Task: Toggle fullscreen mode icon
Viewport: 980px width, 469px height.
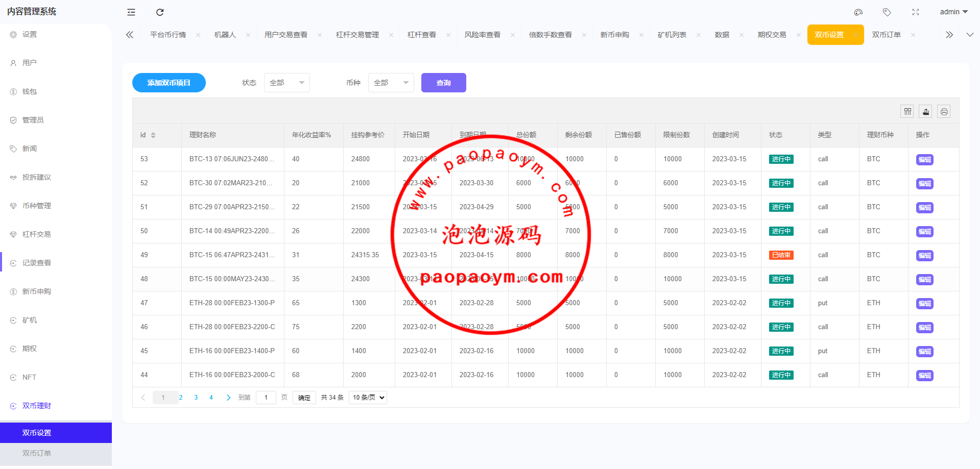Action: [916, 12]
